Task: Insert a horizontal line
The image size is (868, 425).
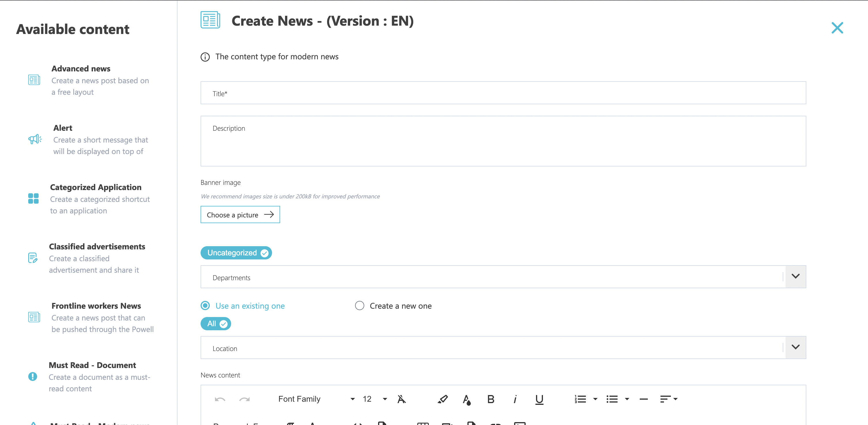Action: [644, 399]
